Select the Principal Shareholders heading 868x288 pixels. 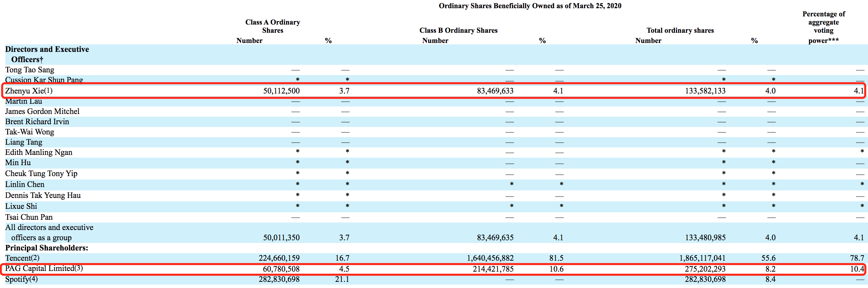pyautogui.click(x=47, y=248)
